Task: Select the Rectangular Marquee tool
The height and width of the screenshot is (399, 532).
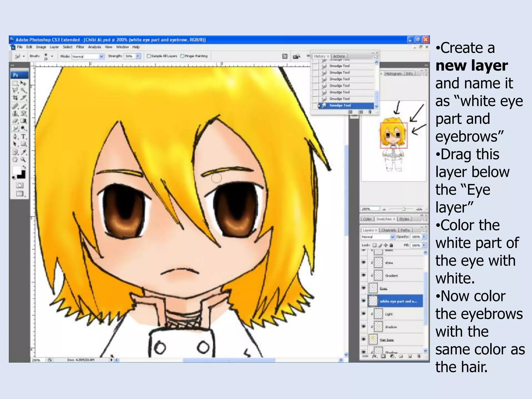Action: pos(15,83)
